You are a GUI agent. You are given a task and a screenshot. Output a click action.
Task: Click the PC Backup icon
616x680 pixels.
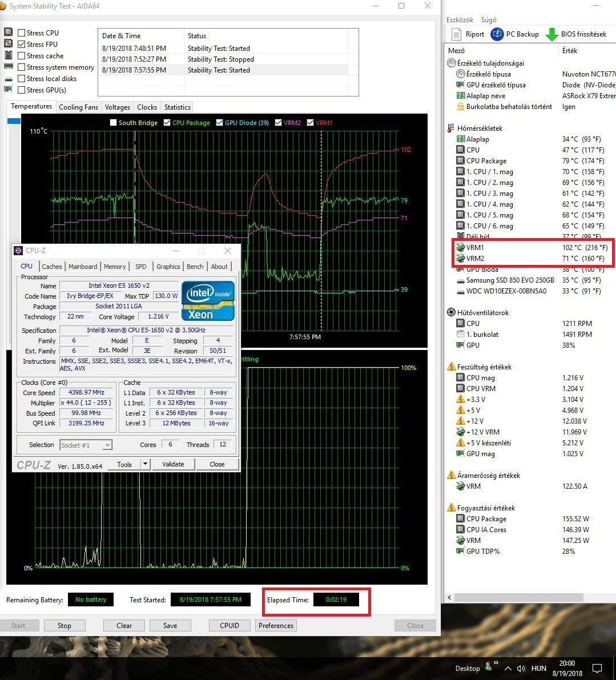[x=497, y=34]
